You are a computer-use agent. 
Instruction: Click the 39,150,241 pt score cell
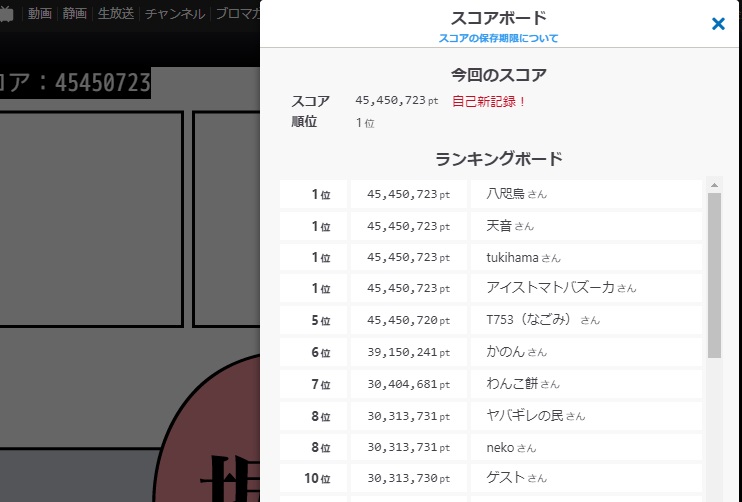click(x=409, y=352)
